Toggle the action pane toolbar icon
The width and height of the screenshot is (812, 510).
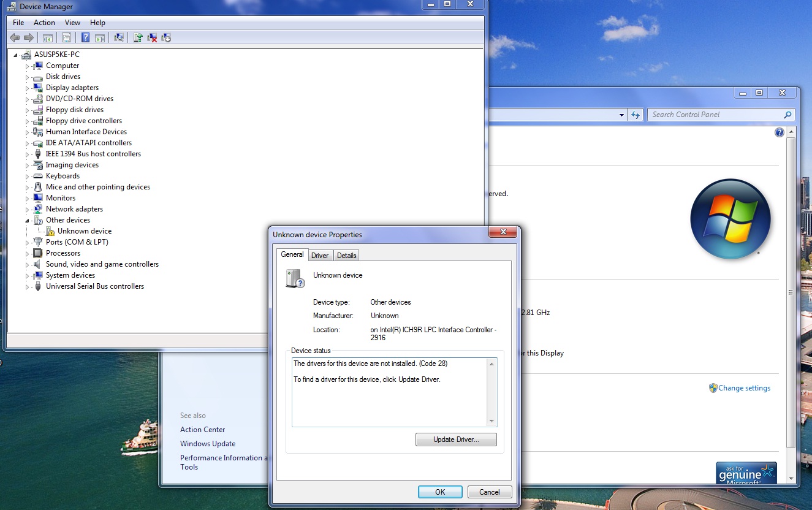click(x=99, y=38)
